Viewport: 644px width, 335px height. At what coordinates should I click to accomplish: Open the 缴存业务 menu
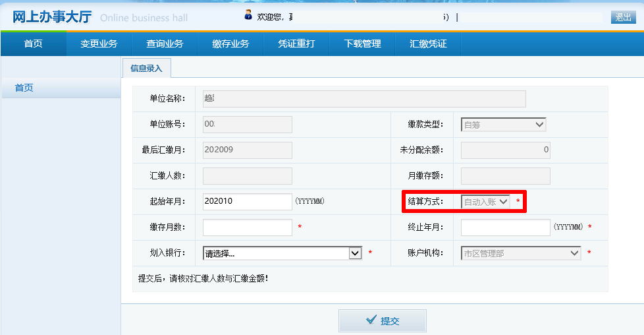(230, 44)
